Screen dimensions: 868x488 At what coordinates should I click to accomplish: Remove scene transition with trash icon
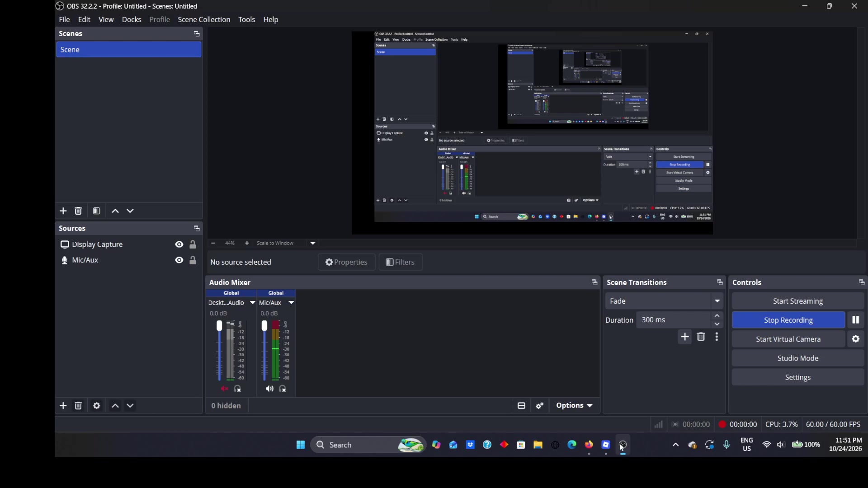pos(701,338)
